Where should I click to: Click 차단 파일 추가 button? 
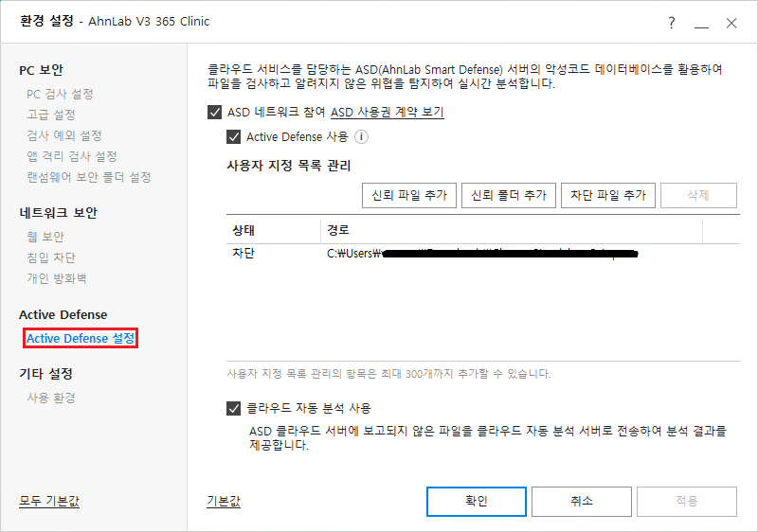(x=608, y=196)
